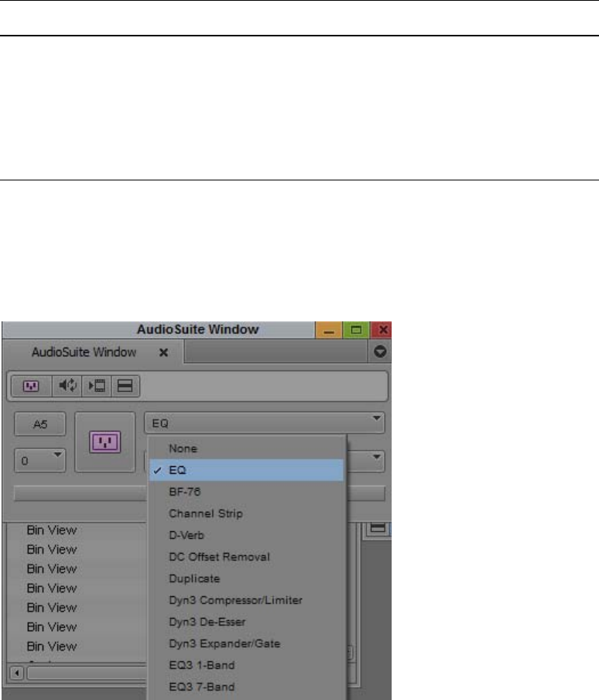Choose Dyn3 Compressor/Limiter
The image size is (599, 700).
[246, 600]
